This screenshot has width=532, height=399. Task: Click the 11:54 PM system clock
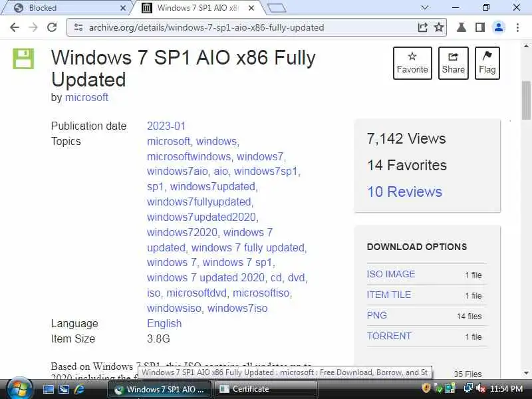(x=506, y=388)
